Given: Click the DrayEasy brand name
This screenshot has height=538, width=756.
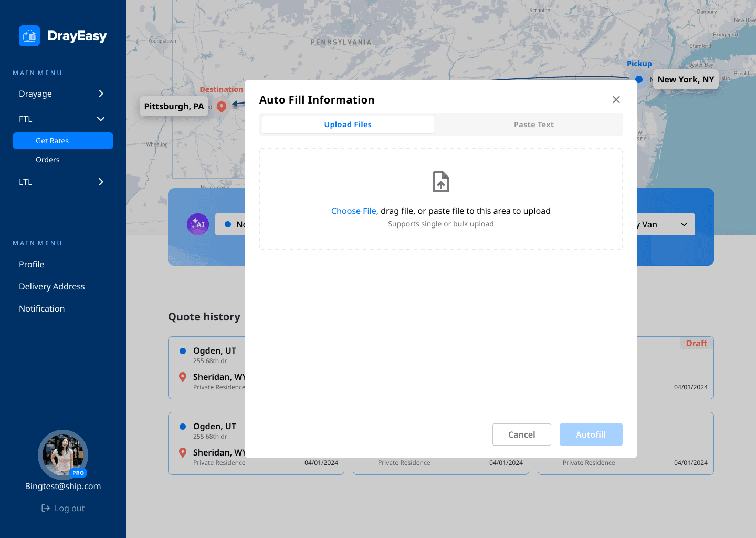Looking at the screenshot, I should coord(77,36).
